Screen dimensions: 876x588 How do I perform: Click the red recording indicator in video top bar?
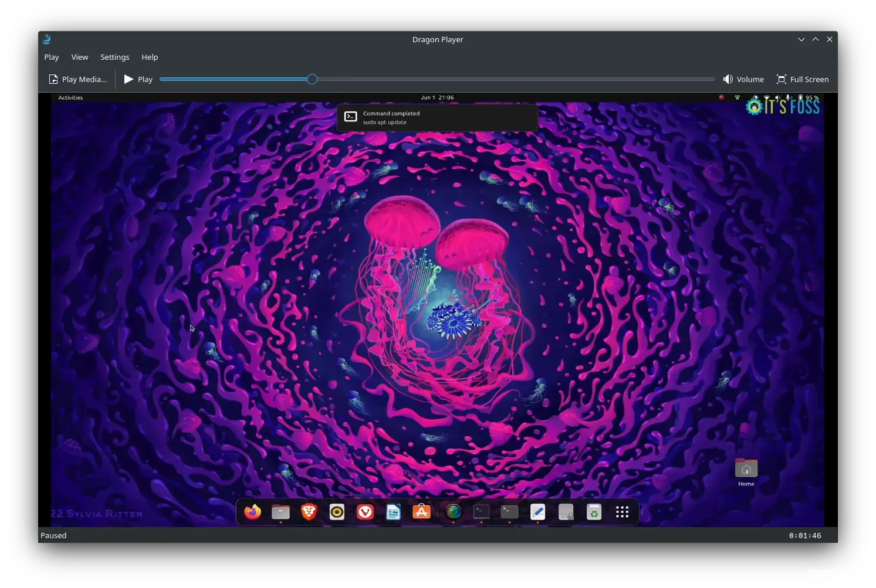722,97
